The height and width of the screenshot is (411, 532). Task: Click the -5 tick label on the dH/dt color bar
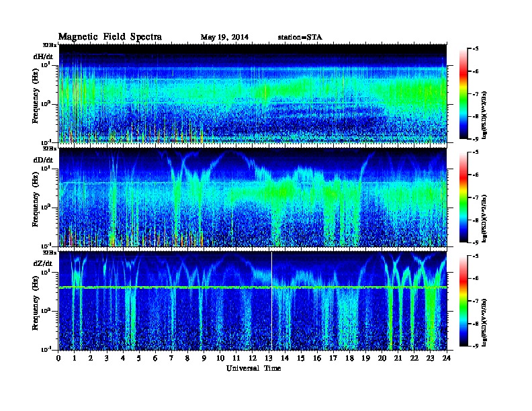click(x=475, y=49)
